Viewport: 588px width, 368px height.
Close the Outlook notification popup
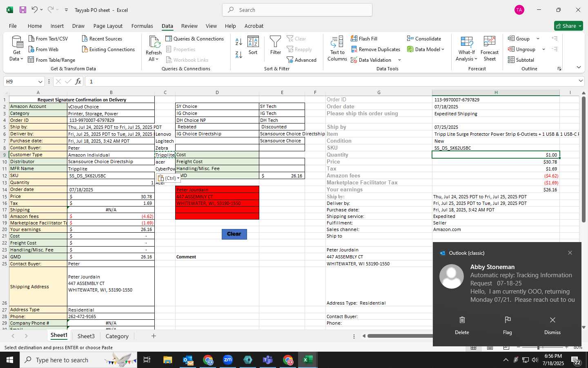point(570,253)
